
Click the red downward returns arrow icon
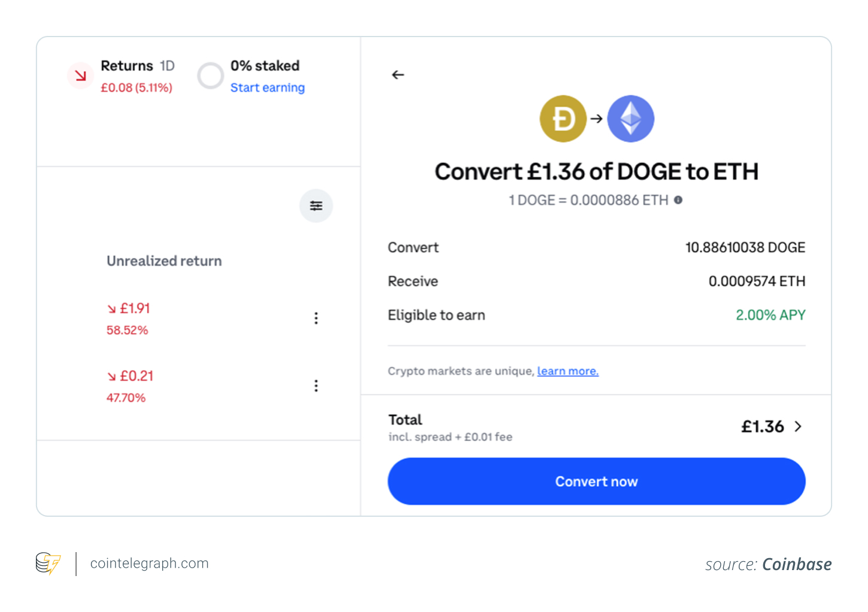81,75
